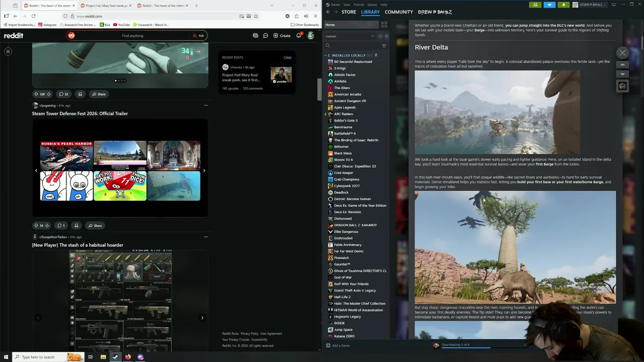Switch to Project Hail Mary browser tab
Image resolution: width=644 pixels, height=362 pixels.
(x=106, y=6)
